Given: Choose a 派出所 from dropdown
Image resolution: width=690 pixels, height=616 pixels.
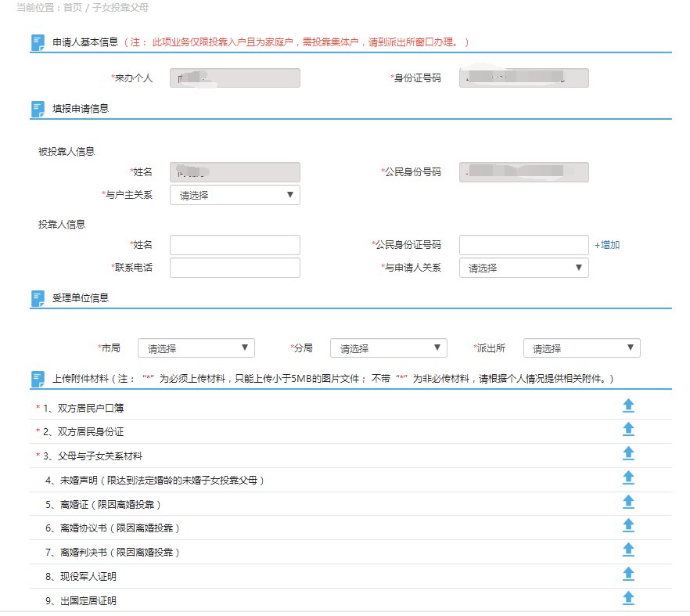Looking at the screenshot, I should [x=581, y=348].
